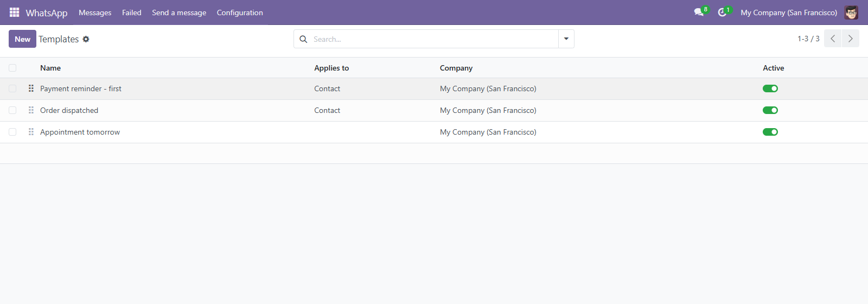Open the apps grid home menu

pyautogui.click(x=14, y=12)
